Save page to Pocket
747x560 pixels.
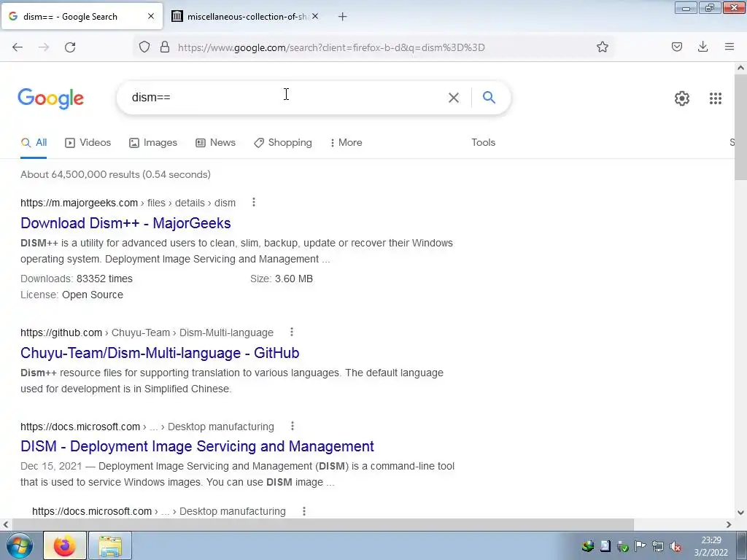click(x=677, y=47)
